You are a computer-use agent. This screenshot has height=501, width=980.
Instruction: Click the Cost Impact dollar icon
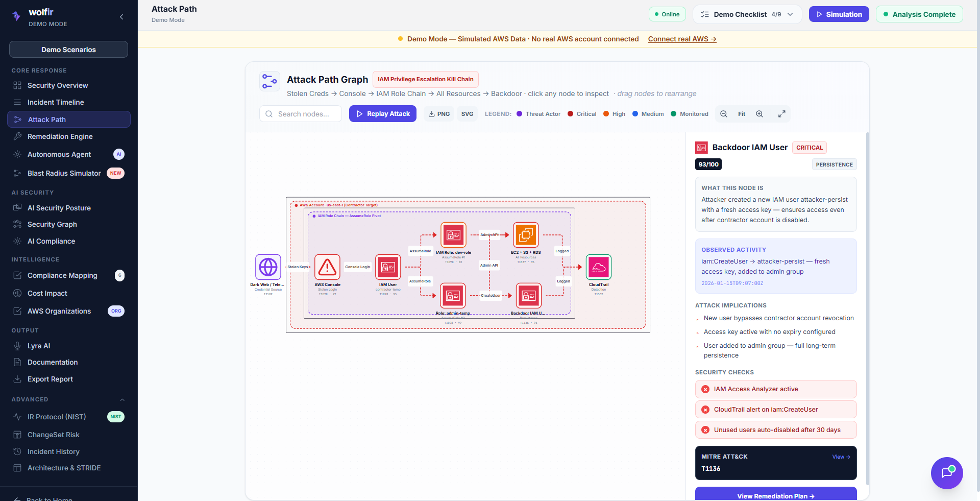coord(17,293)
